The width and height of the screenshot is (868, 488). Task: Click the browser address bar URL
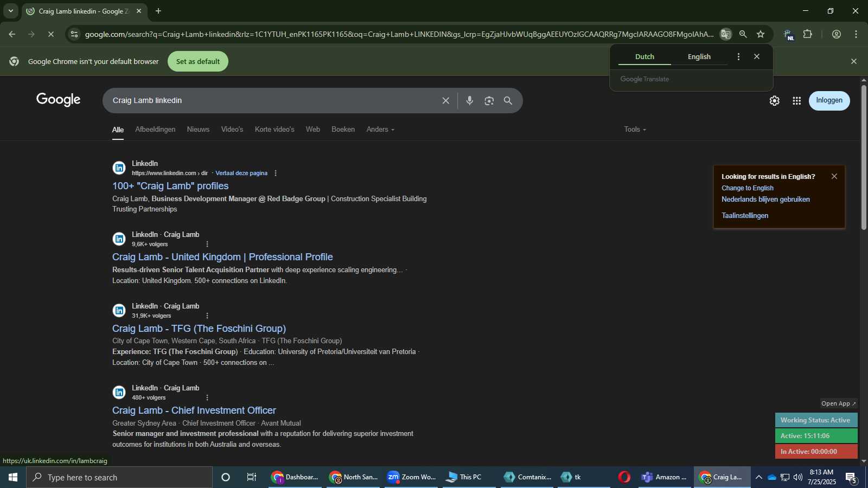tap(399, 34)
